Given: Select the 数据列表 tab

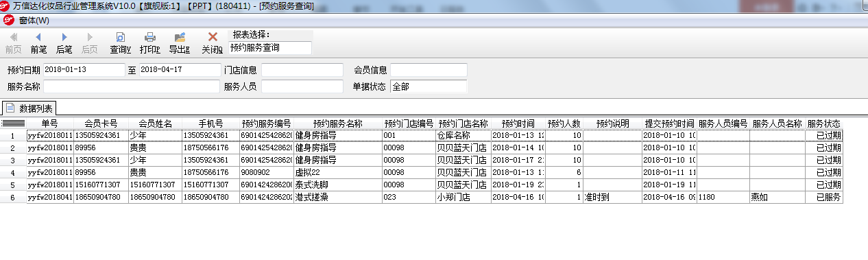Looking at the screenshot, I should [29, 108].
